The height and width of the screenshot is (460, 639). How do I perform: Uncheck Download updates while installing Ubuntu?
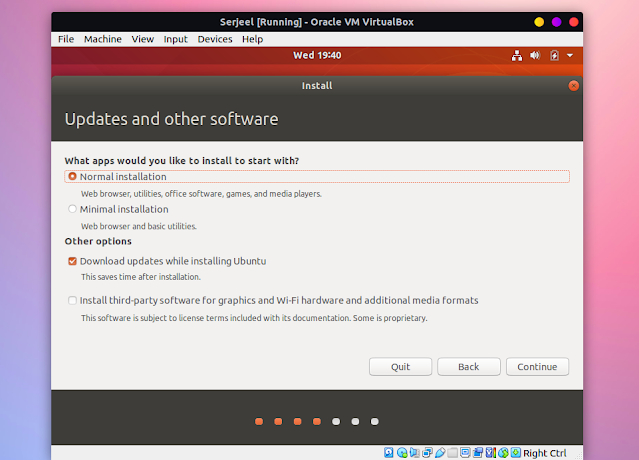[72, 261]
